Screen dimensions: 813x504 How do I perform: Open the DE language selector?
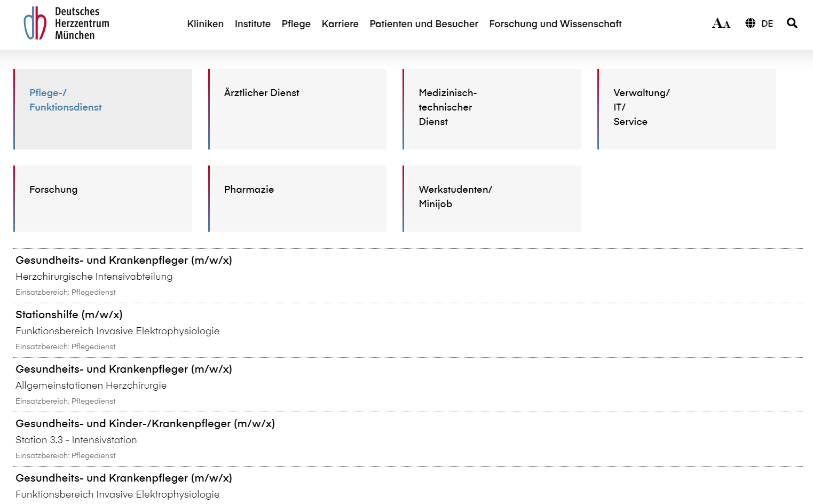[x=767, y=23]
